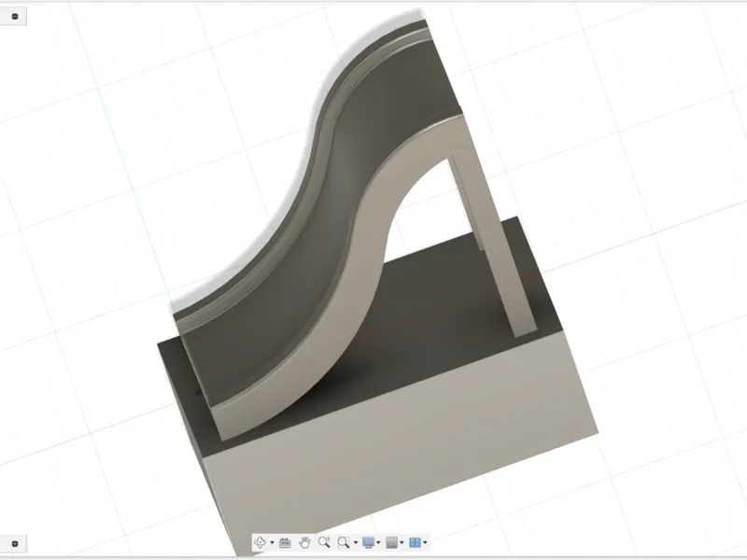Activate the Pan hand tool
Screen dimensions: 747x560
coord(304,542)
